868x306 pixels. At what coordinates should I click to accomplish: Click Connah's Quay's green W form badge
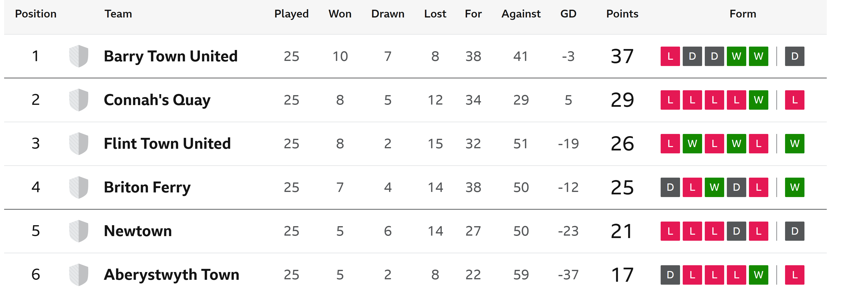click(758, 100)
